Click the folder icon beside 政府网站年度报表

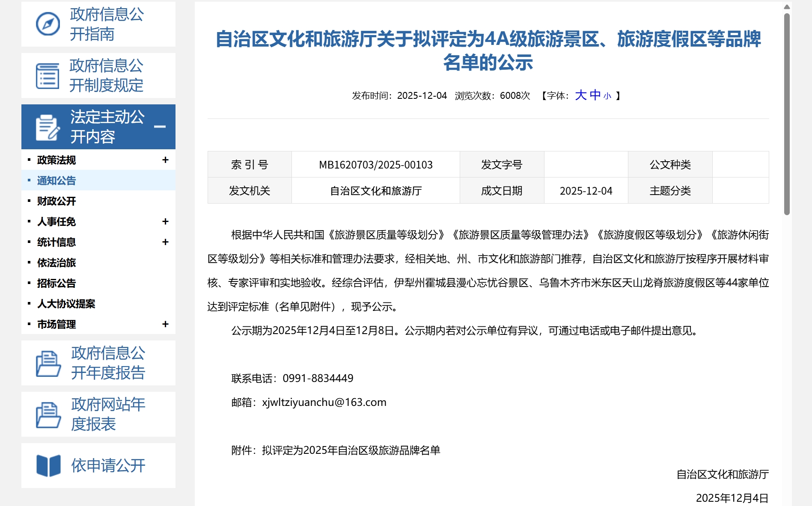click(x=48, y=414)
